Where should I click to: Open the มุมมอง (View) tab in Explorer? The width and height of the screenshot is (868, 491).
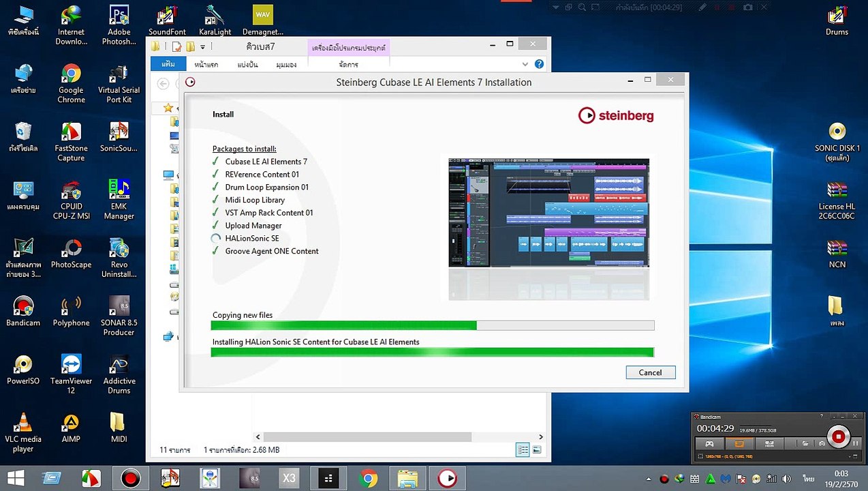(286, 64)
